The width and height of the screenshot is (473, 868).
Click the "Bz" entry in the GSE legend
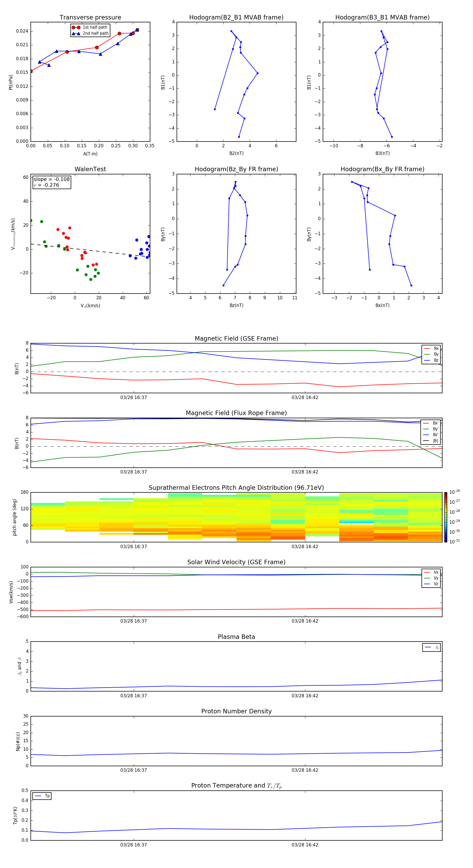click(x=431, y=360)
